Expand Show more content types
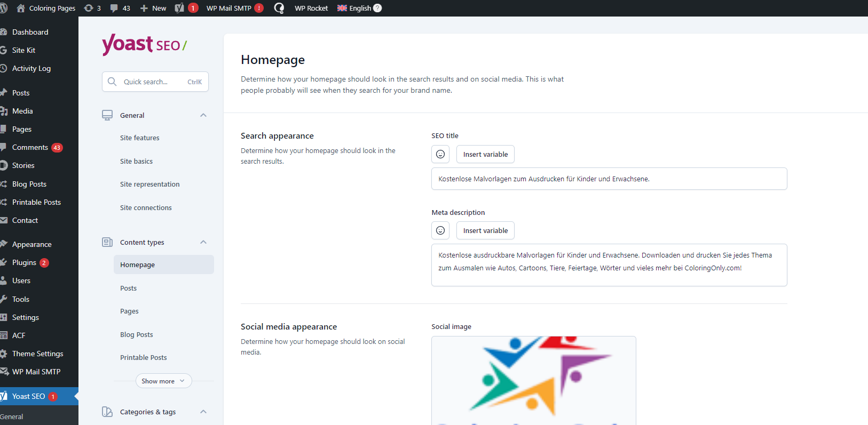Image resolution: width=868 pixels, height=425 pixels. coord(163,381)
